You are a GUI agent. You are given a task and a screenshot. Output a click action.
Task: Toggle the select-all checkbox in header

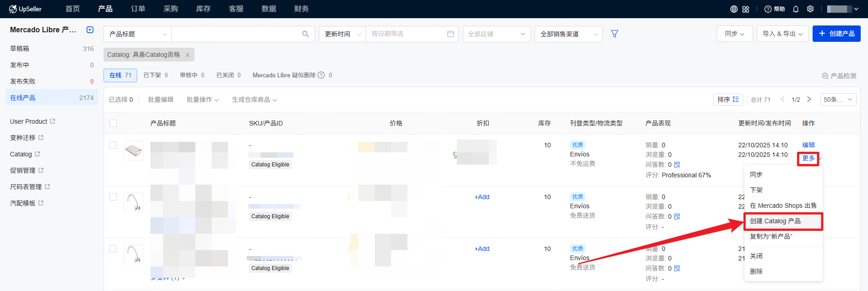tap(113, 123)
